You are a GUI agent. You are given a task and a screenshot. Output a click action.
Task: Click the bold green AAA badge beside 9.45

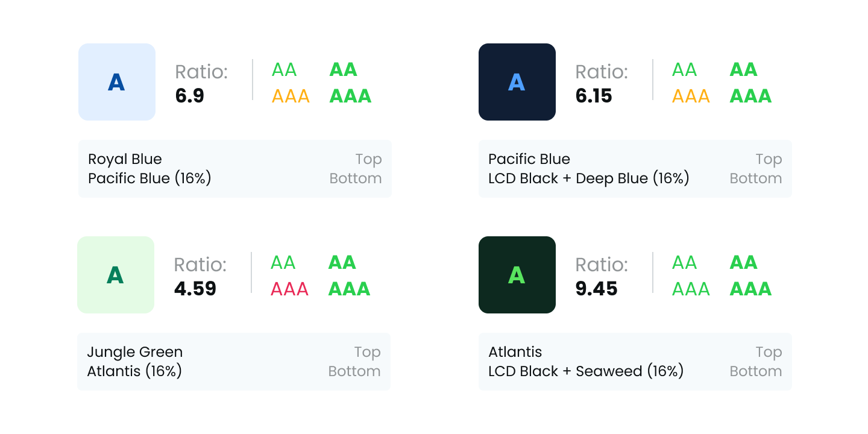[x=751, y=289]
